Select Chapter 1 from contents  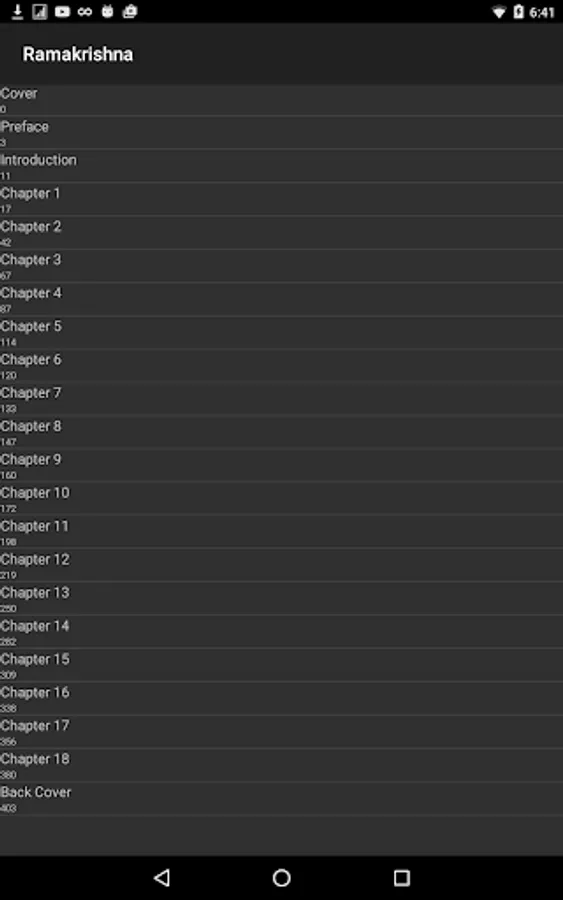[x=281, y=200]
